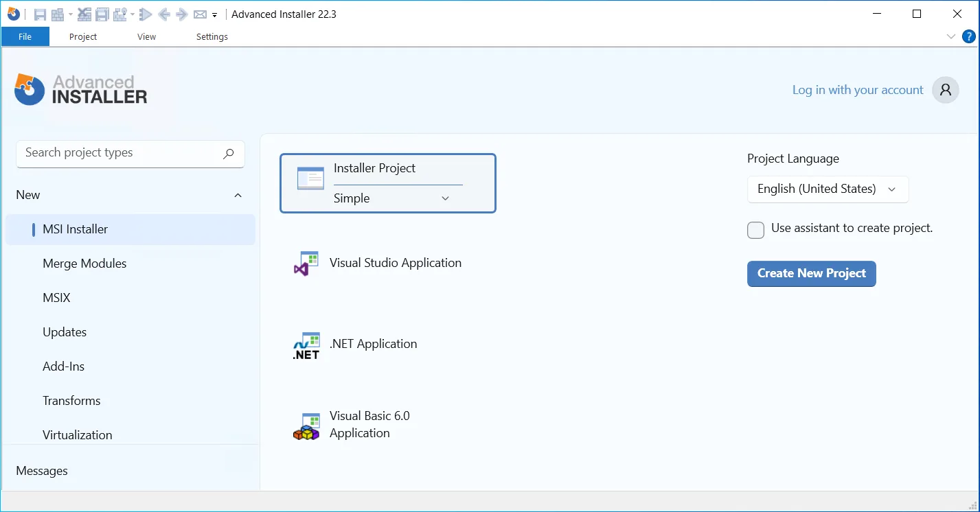Click the New section header label
Viewport: 980px width, 512px height.
click(x=28, y=195)
